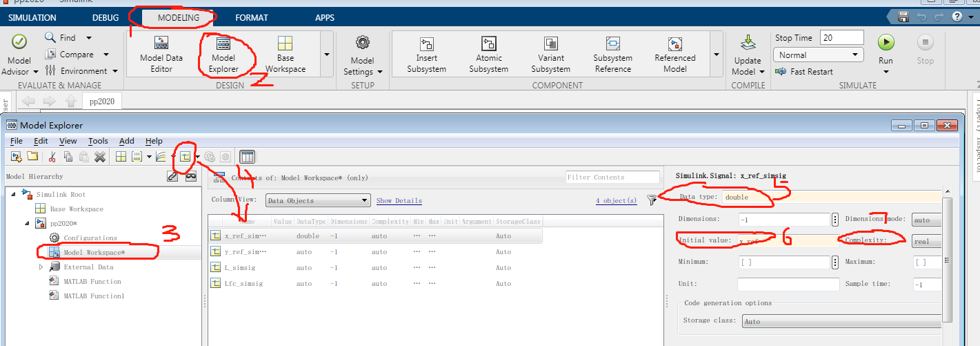Select Configurations tree item
Screen dimensions: 980x346
[x=90, y=238]
